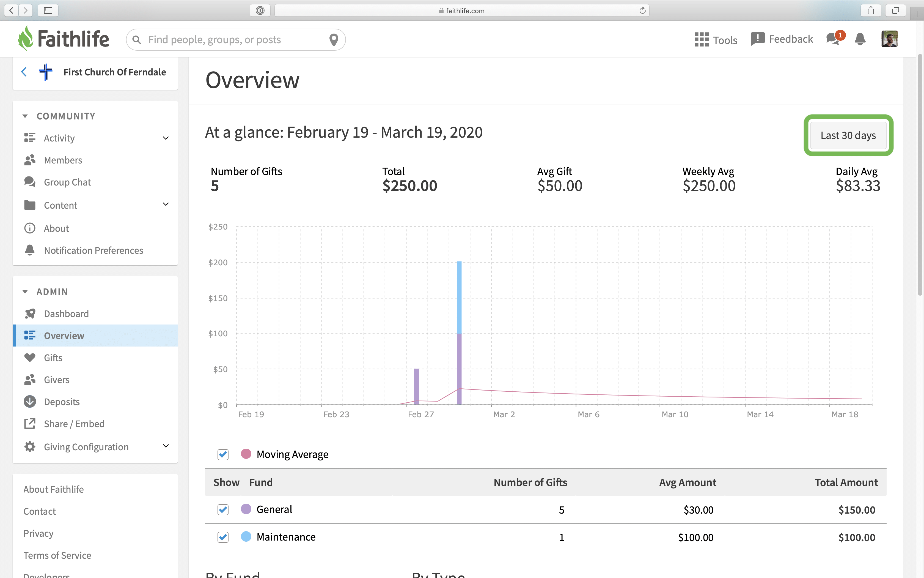Toggle the Safari sidebar button

coord(48,10)
